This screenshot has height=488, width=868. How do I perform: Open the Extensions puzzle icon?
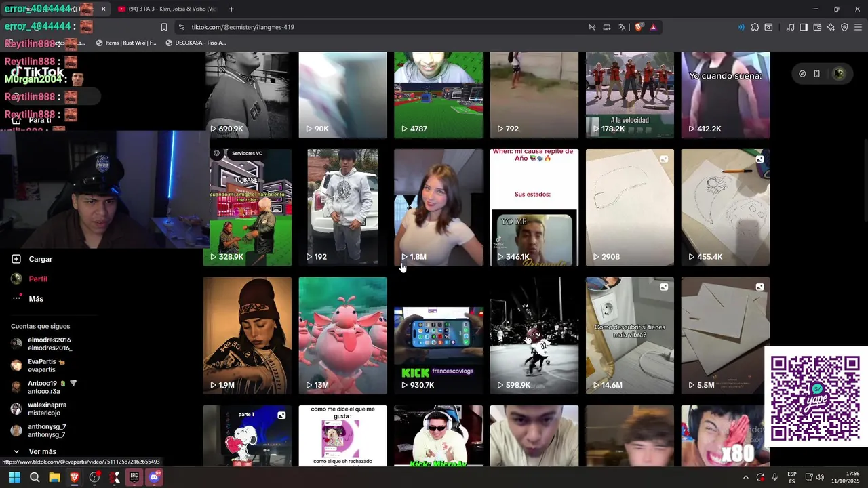tap(755, 27)
